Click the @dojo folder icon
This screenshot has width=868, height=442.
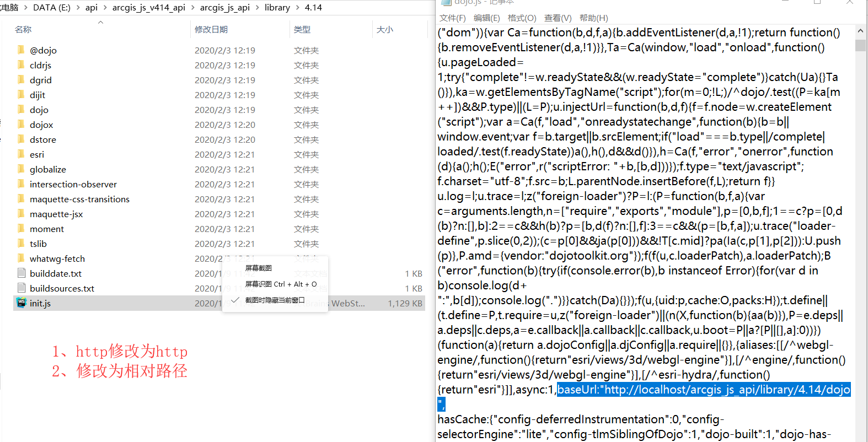tap(21, 50)
